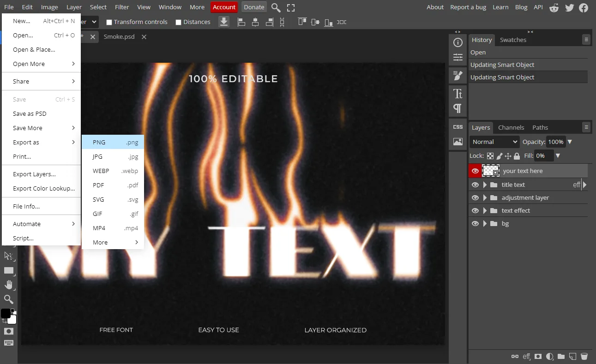
Task: Enable the Distances checkbox
Action: pos(179,22)
